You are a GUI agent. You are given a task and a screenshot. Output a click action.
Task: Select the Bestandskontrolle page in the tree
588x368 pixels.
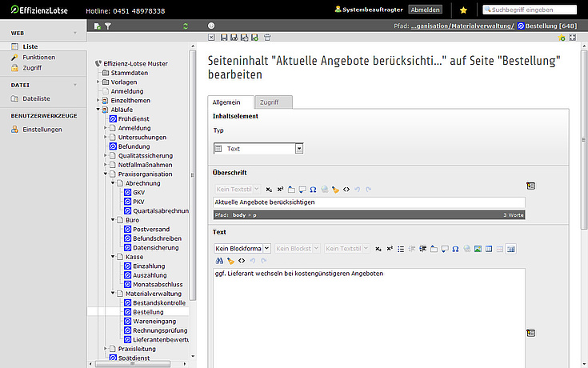coord(159,302)
